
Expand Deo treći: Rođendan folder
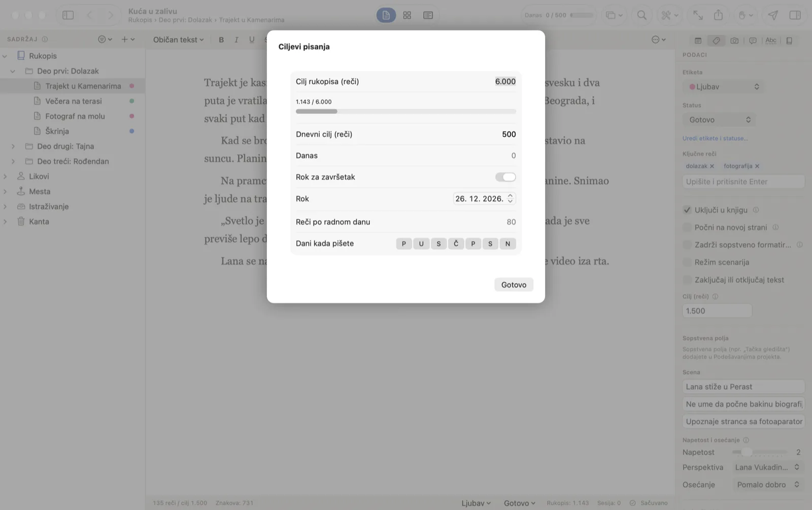(13, 161)
